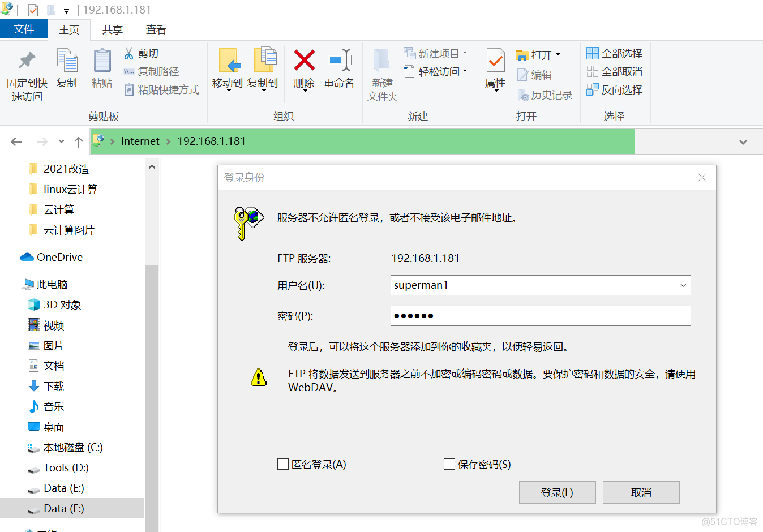Click the Login (登录) button
Screen dimensions: 763x532
558,492
